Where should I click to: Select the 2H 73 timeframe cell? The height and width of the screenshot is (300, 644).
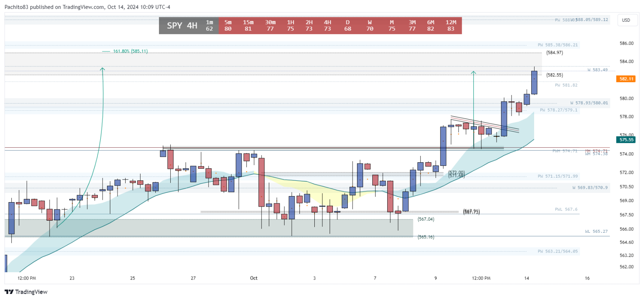[x=309, y=25]
